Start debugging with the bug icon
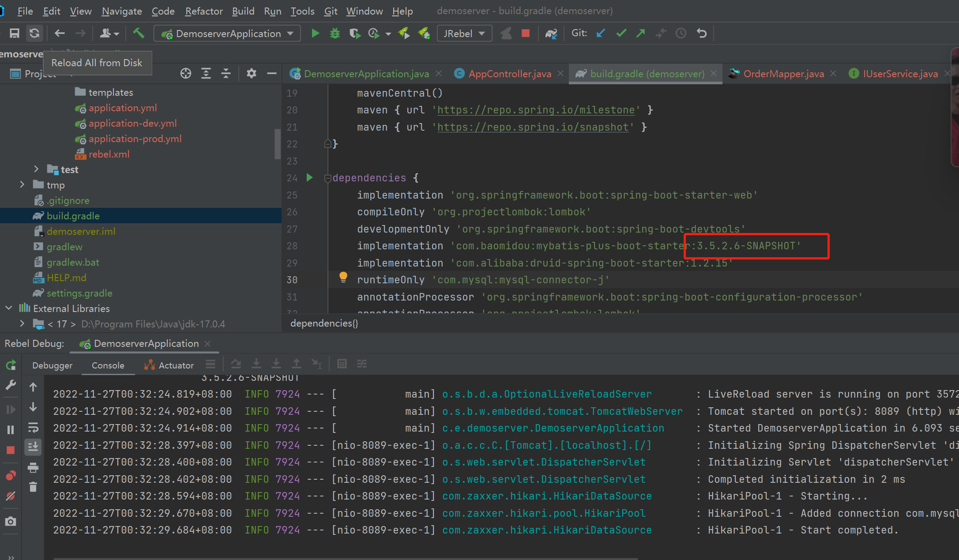The width and height of the screenshot is (959, 560). [335, 33]
